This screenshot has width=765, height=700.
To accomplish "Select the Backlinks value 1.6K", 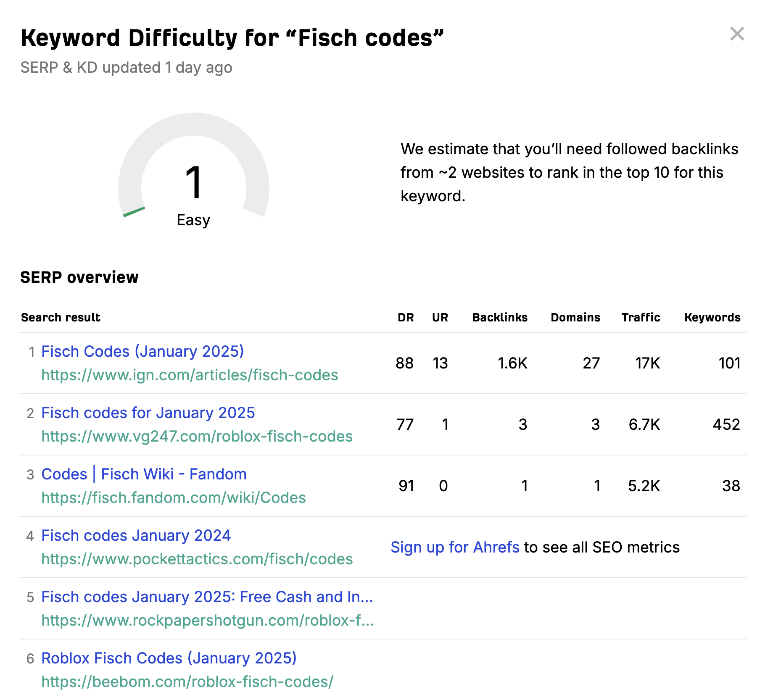I will pyautogui.click(x=512, y=363).
